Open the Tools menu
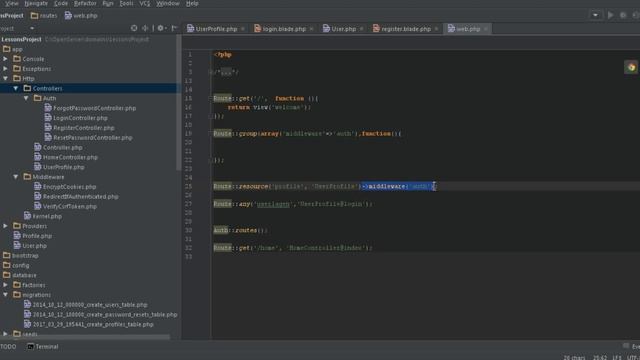 pyautogui.click(x=126, y=3)
